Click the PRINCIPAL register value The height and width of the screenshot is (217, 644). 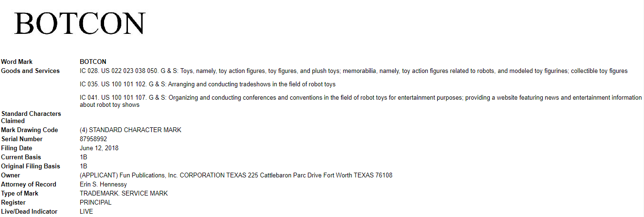coord(95,202)
